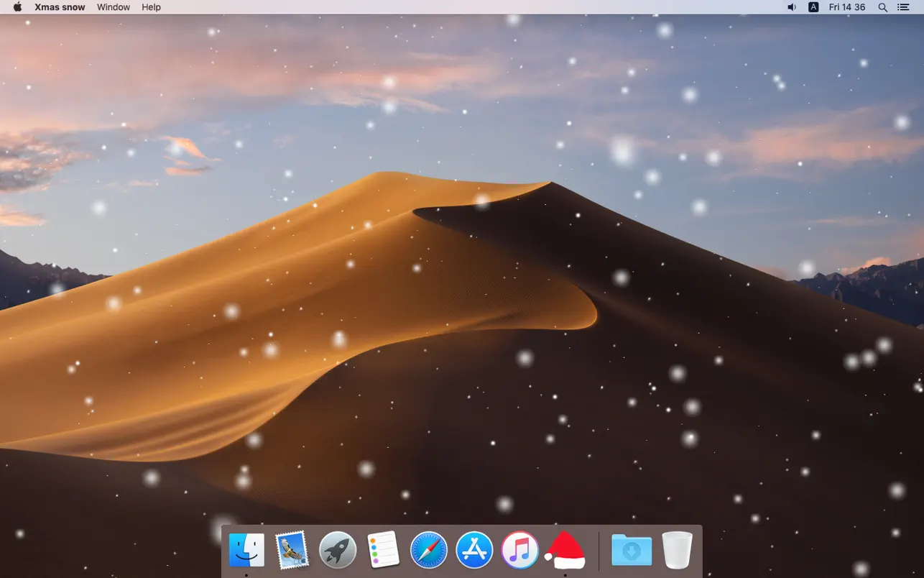Click the clock showing Fri 14 36
Screen dimensions: 924x578
[846, 7]
